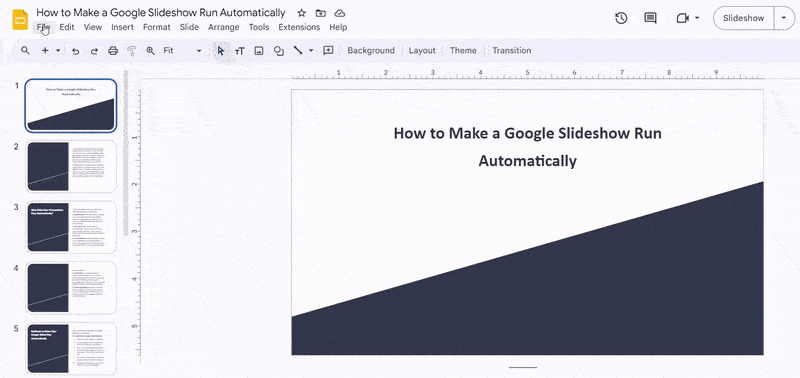Open the comments history icon

pos(650,18)
